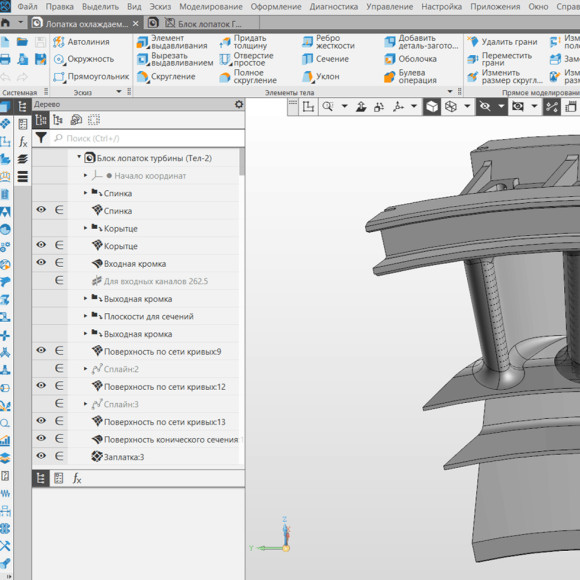The height and width of the screenshot is (580, 580).
Task: Click Удалить грани tool
Action: (502, 42)
